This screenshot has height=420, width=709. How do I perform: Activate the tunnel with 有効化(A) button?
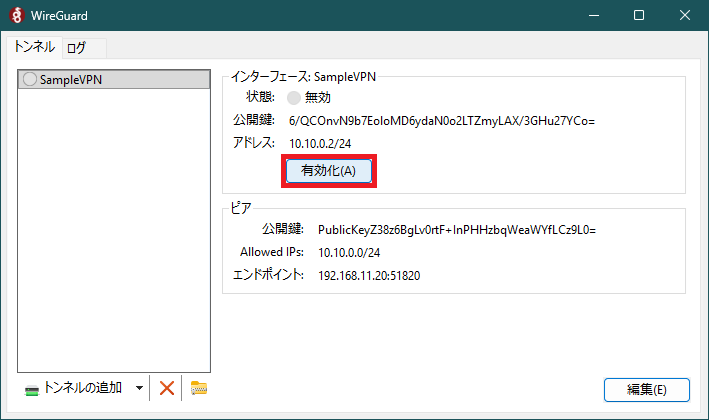pos(329,171)
